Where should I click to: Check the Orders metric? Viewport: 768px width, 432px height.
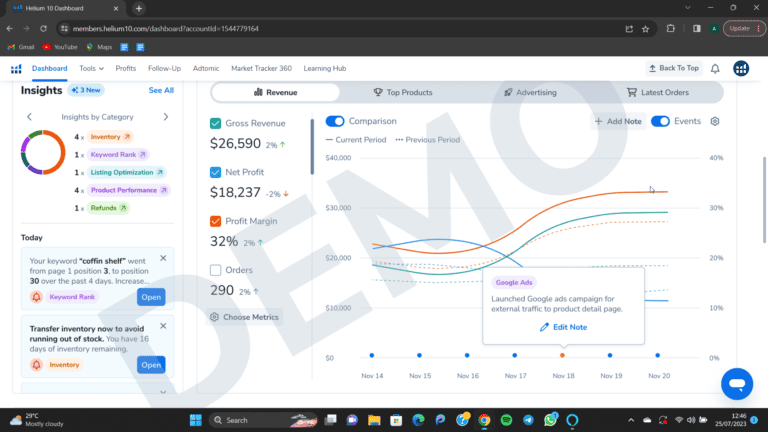pyautogui.click(x=215, y=270)
